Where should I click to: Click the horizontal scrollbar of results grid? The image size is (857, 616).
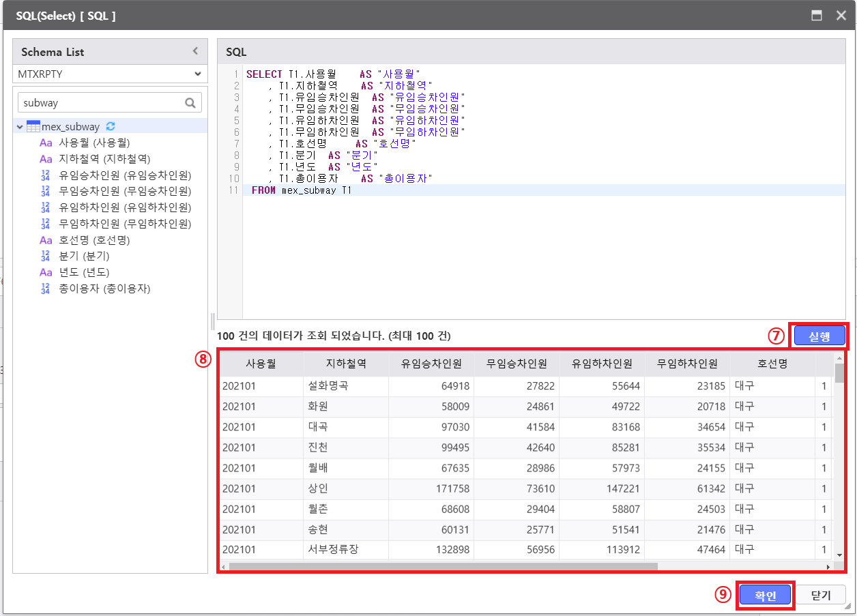point(444,566)
